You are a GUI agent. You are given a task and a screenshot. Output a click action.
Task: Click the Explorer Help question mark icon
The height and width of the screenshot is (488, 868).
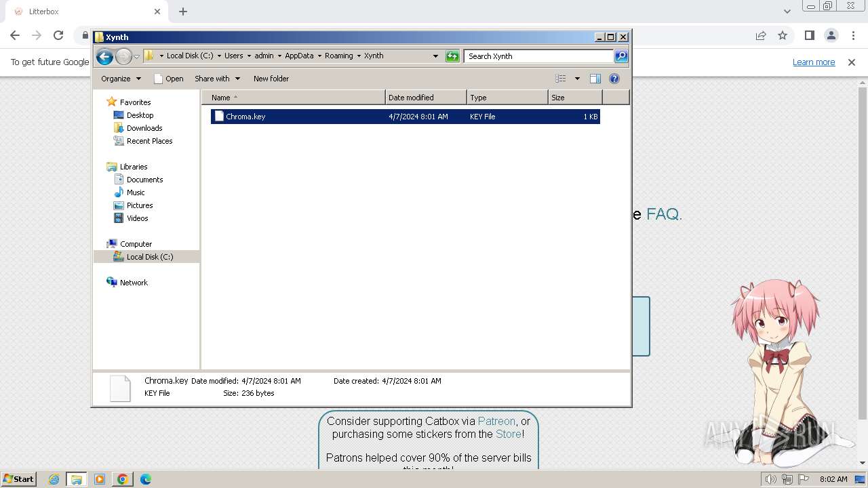pyautogui.click(x=614, y=79)
